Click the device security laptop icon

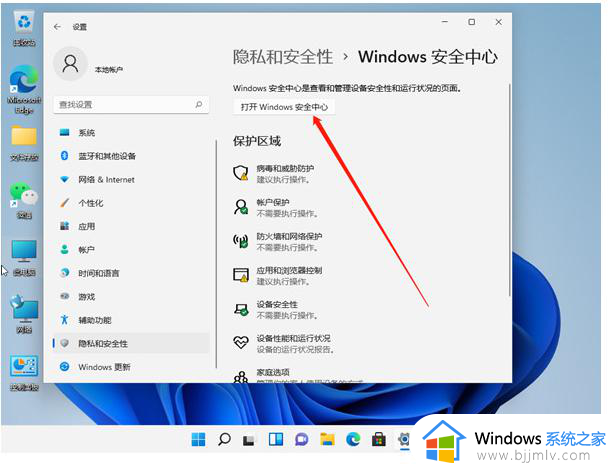(241, 309)
